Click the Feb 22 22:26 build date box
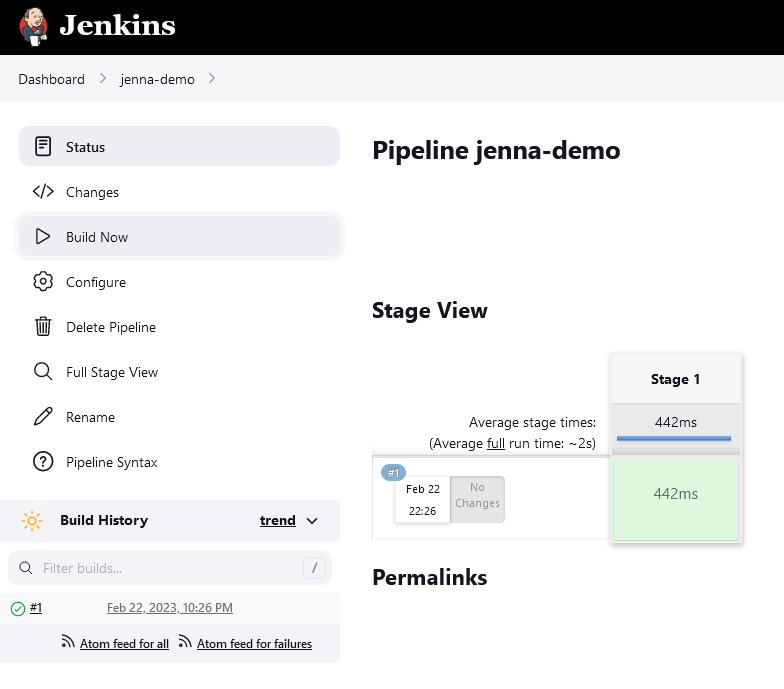784x689 pixels. (422, 500)
